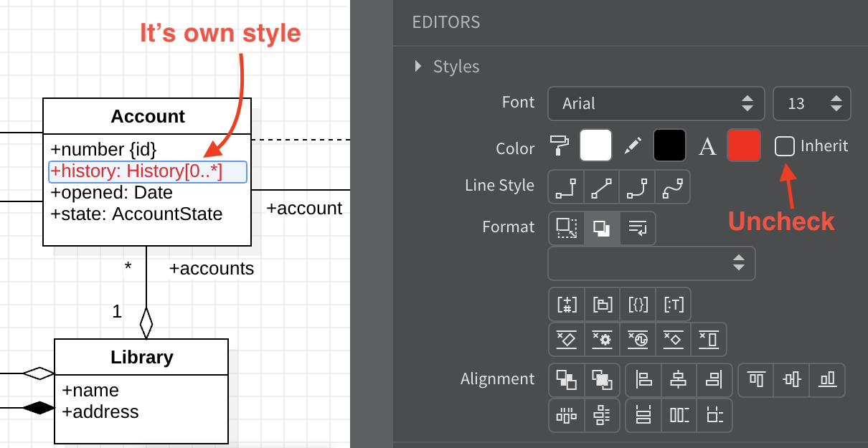Pick the Bezier curve line style
Screen dimensions: 868x448
coord(672,187)
